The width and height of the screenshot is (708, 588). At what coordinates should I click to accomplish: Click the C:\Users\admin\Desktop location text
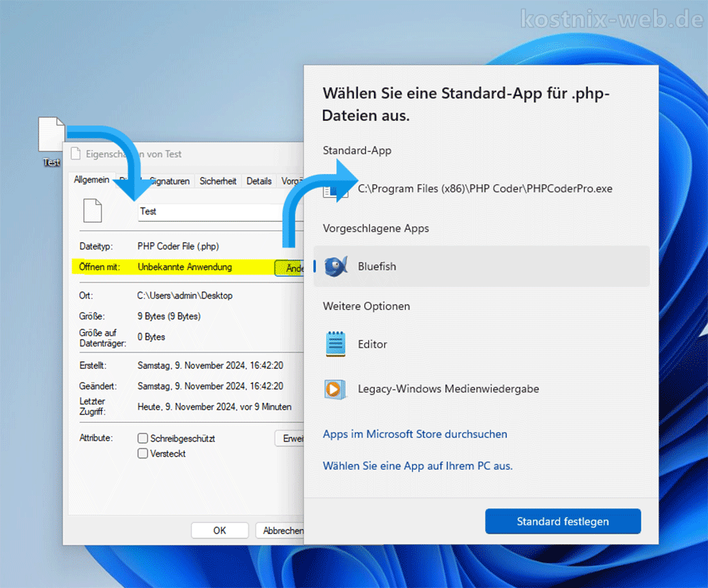(x=185, y=296)
